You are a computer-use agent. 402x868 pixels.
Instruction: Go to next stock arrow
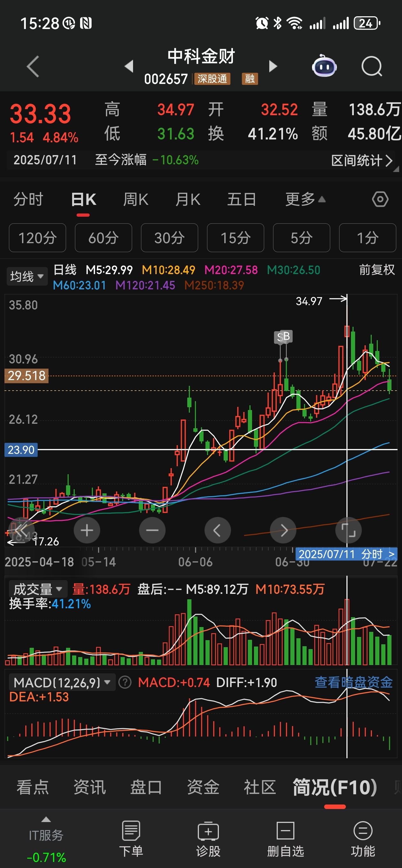(x=273, y=66)
